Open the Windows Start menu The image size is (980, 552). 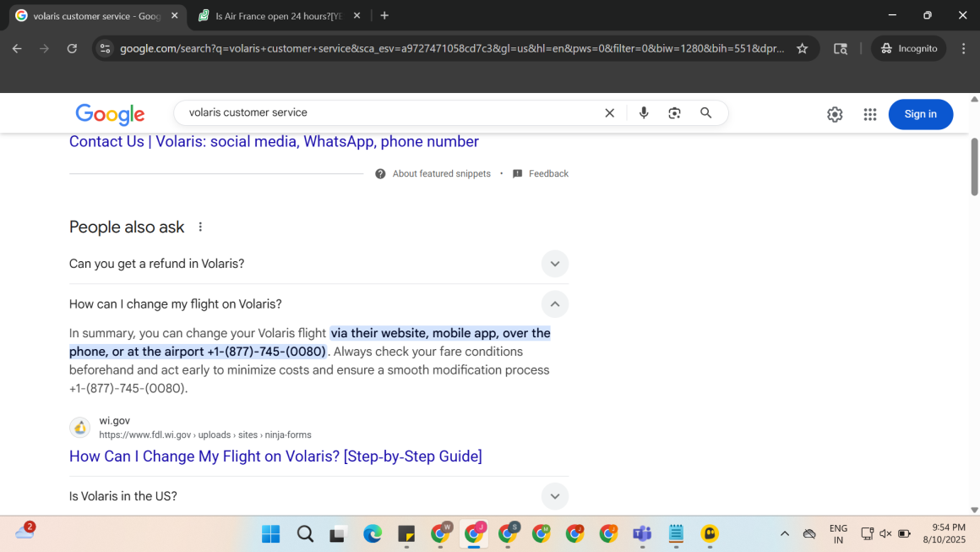coord(270,534)
